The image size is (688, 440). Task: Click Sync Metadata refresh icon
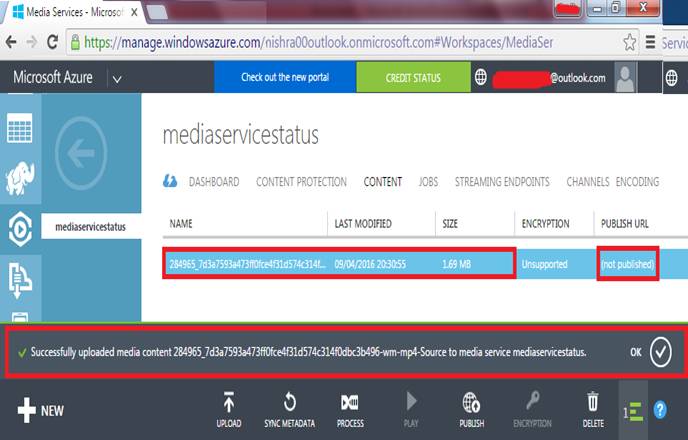290,402
